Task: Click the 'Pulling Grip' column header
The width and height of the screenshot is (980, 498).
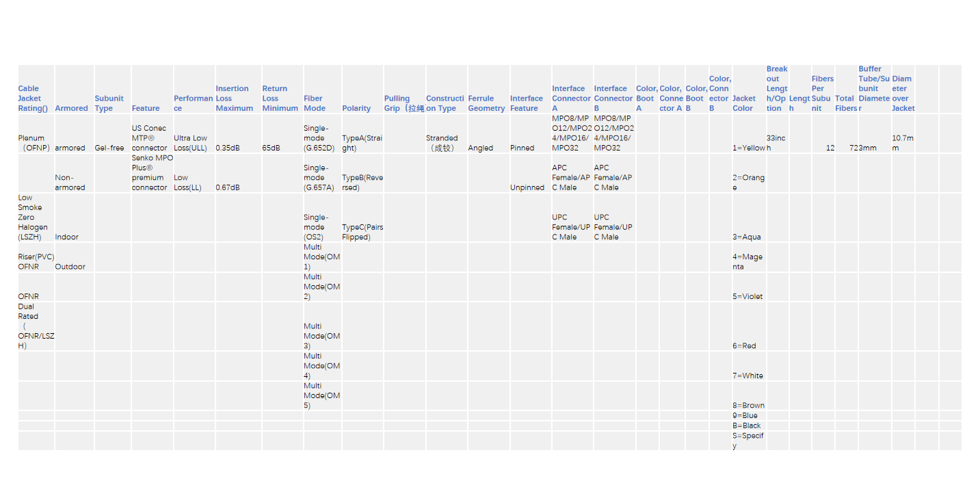Action: [405, 89]
